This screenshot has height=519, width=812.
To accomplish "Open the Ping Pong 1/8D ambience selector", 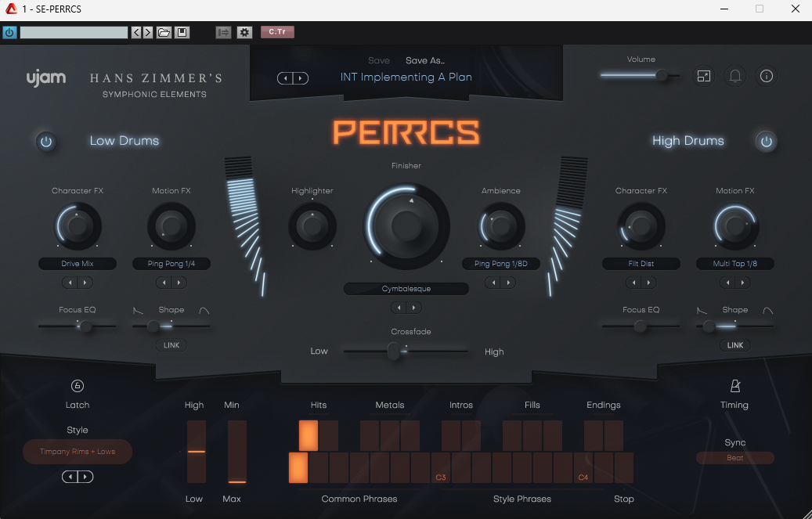I will [501, 264].
